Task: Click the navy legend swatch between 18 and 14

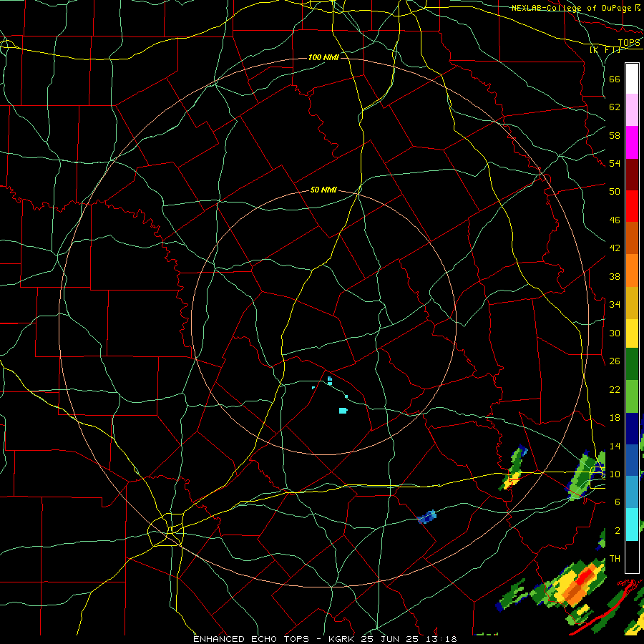Action: click(x=632, y=429)
